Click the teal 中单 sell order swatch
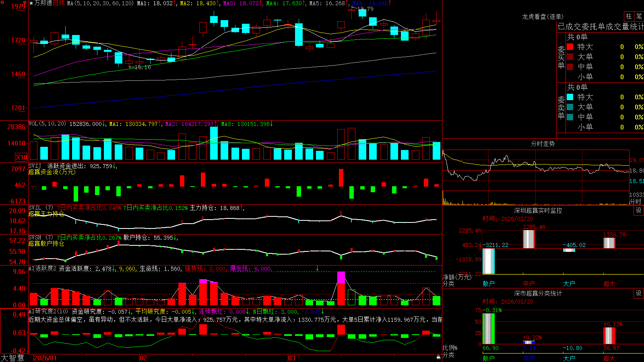This screenshot has height=362, width=644. (x=570, y=117)
